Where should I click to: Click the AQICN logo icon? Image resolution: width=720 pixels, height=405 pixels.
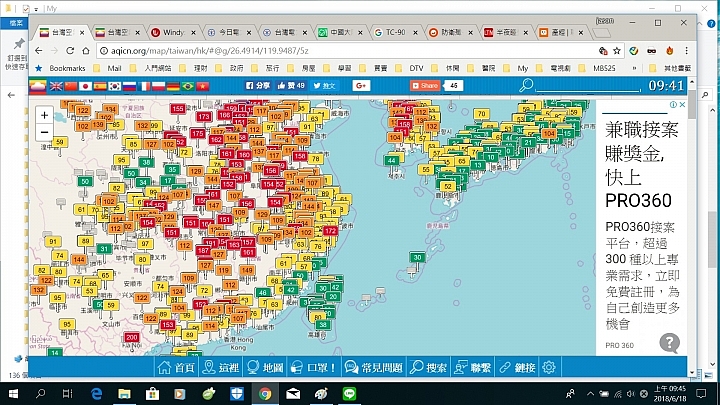pyautogui.click(x=38, y=86)
